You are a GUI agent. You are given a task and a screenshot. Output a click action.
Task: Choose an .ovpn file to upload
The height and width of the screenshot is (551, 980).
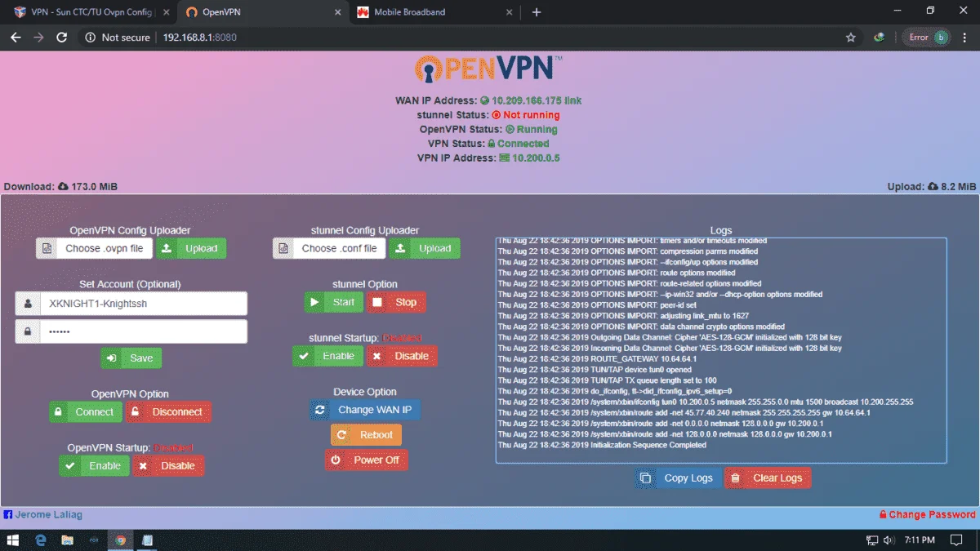coord(94,248)
